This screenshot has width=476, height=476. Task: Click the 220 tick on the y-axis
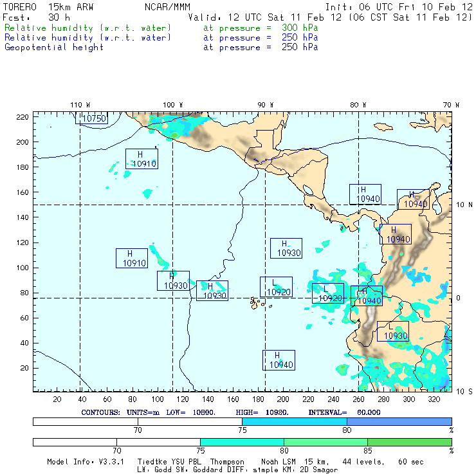23,117
